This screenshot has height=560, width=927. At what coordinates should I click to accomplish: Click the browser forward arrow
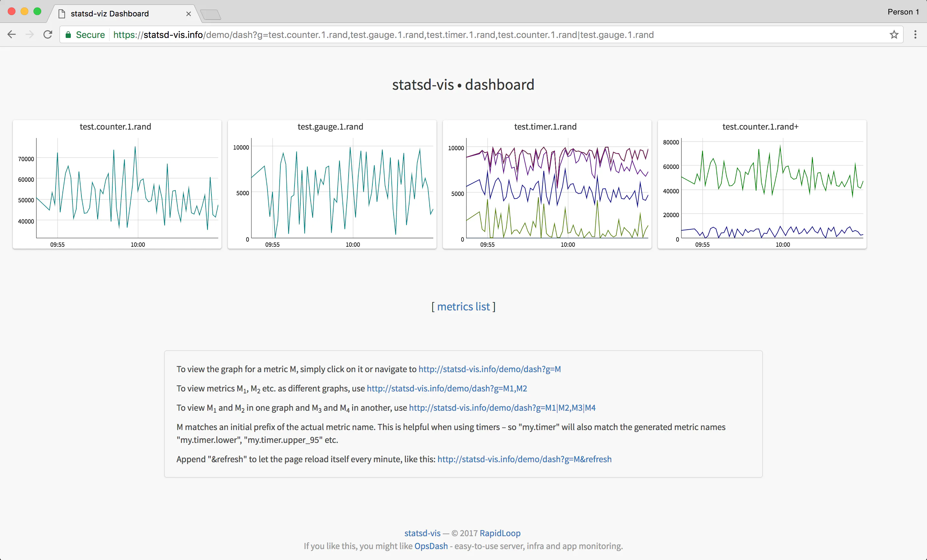(29, 34)
